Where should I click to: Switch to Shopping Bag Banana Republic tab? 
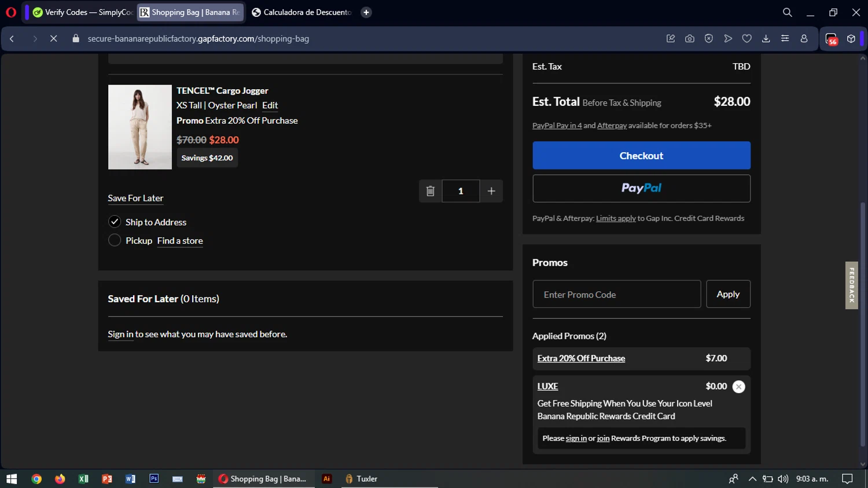(190, 12)
